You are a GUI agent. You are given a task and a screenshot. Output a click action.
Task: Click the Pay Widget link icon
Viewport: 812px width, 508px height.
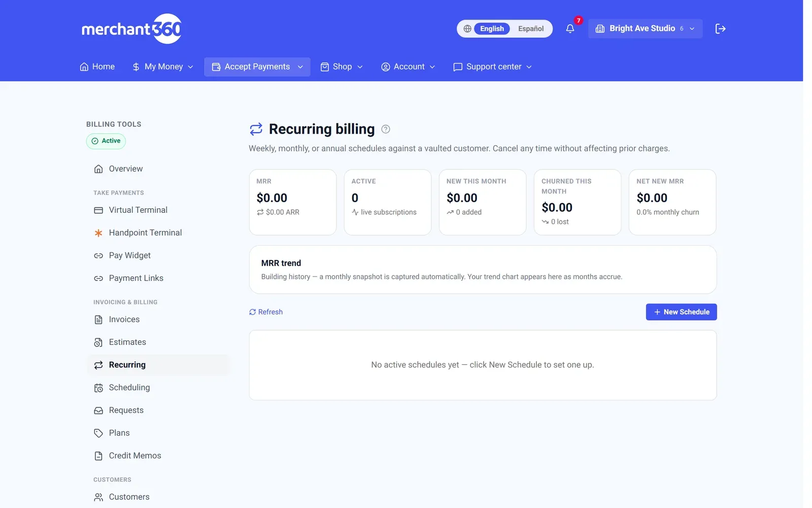click(x=98, y=256)
